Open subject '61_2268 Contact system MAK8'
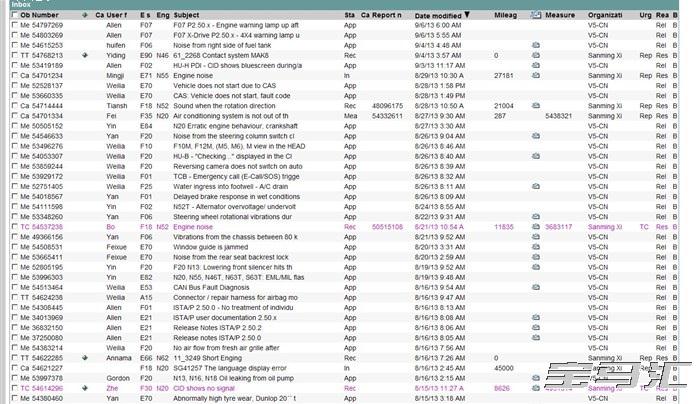 221,55
